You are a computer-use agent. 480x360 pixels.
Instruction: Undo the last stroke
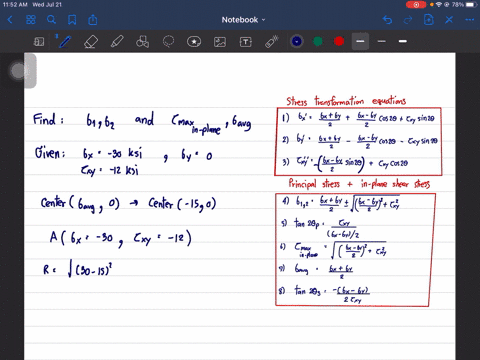[x=387, y=20]
